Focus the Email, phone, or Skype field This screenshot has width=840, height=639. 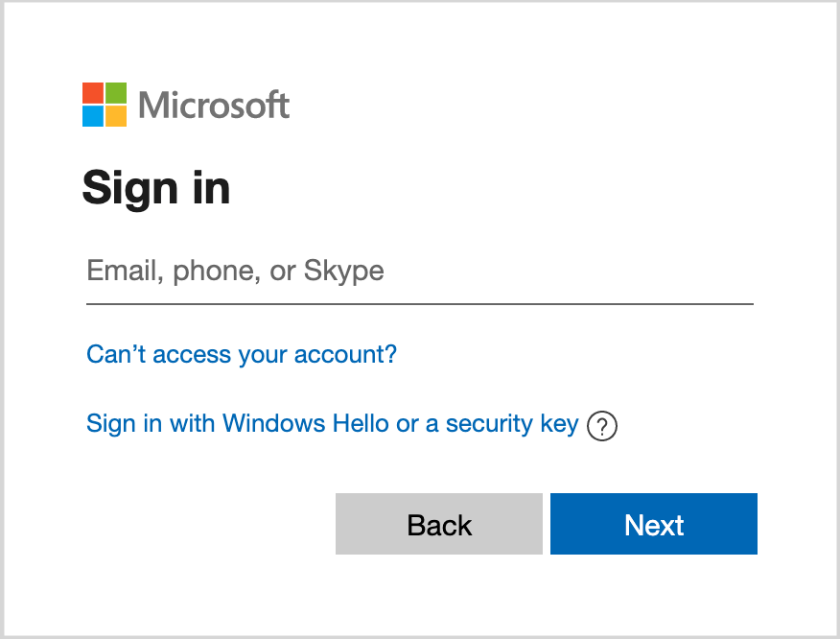[419, 272]
